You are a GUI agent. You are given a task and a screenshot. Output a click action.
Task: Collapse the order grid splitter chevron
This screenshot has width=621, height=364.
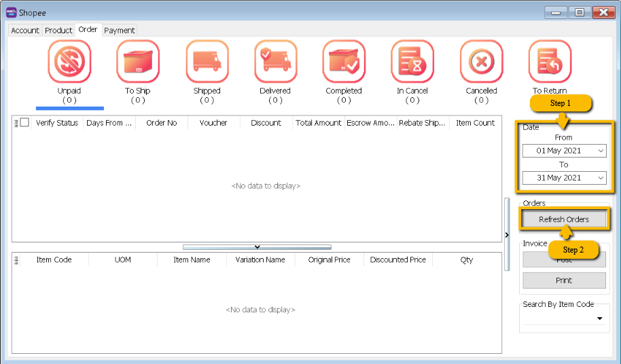click(x=257, y=247)
